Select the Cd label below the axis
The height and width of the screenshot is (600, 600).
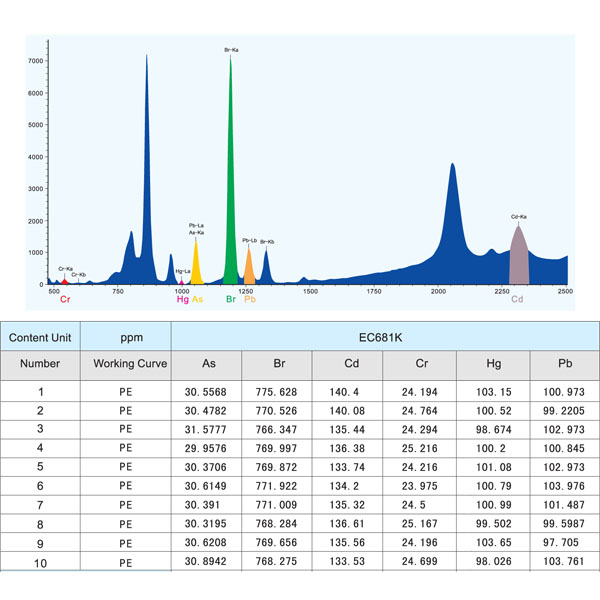pyautogui.click(x=517, y=299)
